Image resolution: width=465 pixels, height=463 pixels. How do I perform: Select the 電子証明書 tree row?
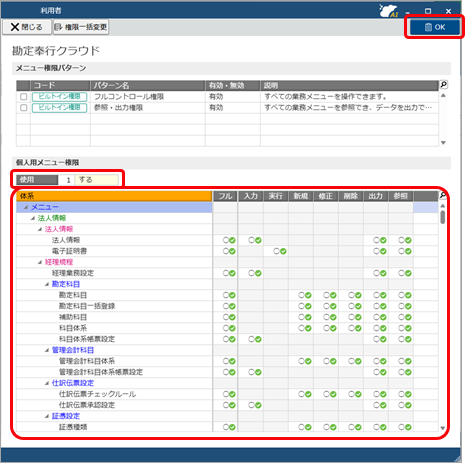tap(114, 251)
